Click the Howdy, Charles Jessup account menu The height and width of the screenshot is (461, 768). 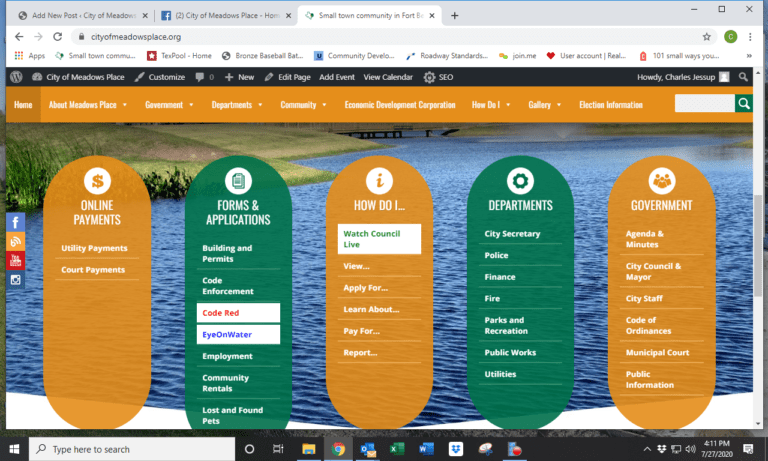pos(683,77)
